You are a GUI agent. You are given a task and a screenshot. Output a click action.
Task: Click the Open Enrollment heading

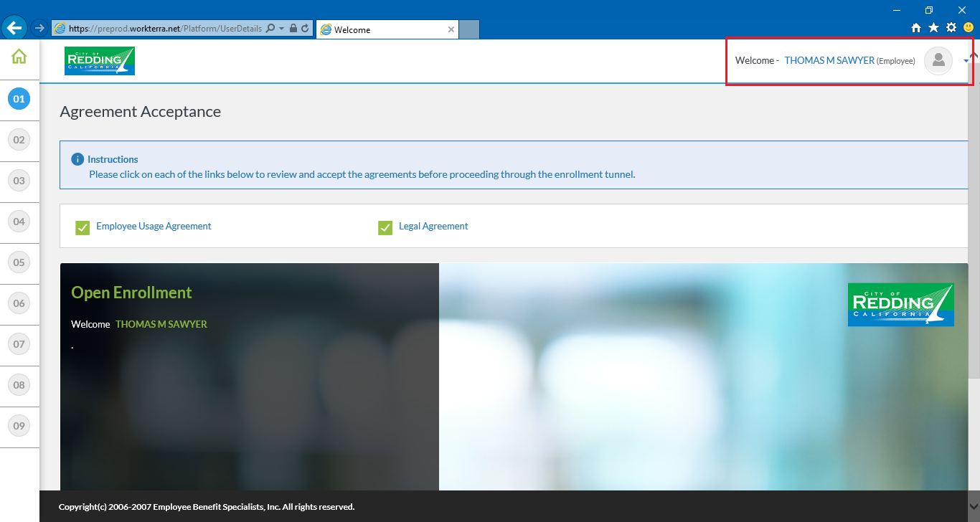pyautogui.click(x=131, y=293)
